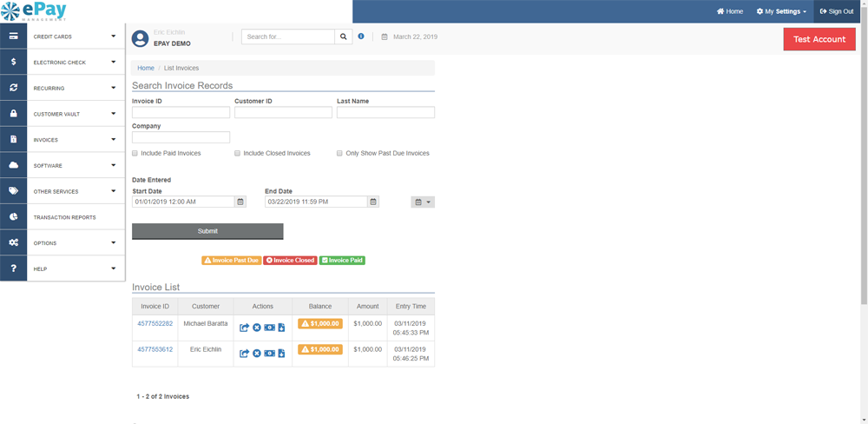
Task: Click the Invoice ID input field
Action: 181,112
